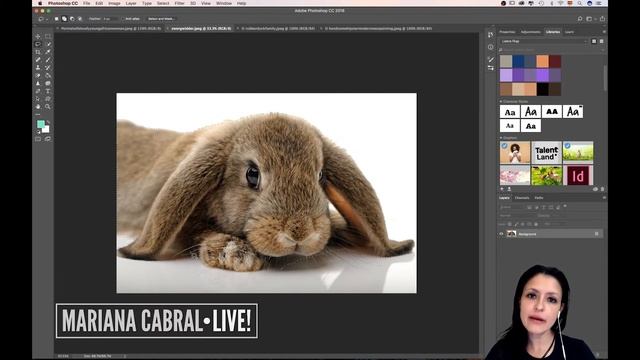
Task: Click the orange library color swatch
Action: [x=542, y=61]
